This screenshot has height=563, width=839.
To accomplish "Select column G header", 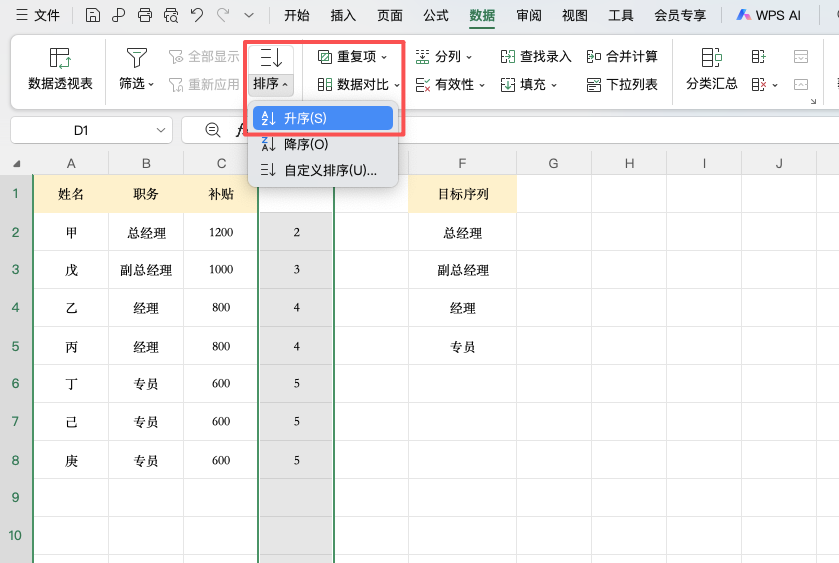I will 554,163.
